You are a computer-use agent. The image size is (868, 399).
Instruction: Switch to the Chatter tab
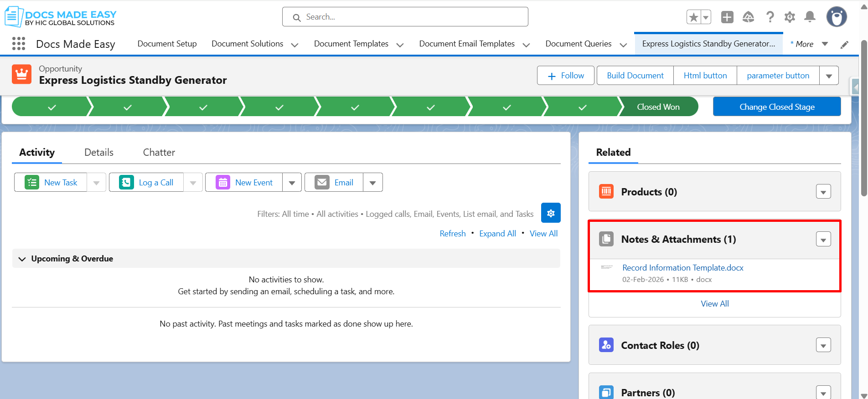tap(159, 153)
